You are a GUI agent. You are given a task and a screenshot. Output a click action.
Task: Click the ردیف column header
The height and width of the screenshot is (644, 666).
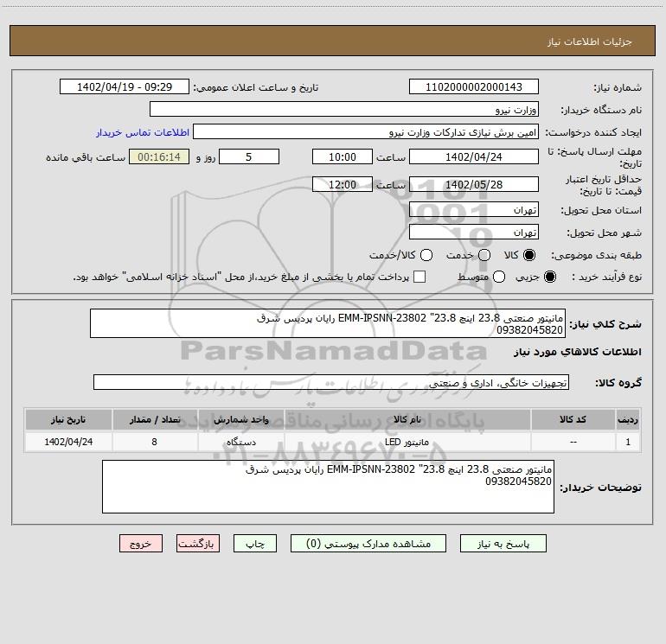[x=628, y=419]
